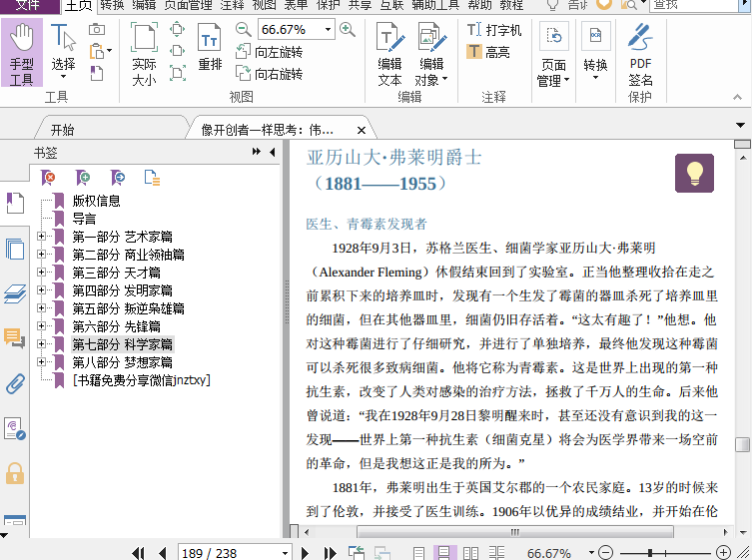Click the purple lightbulb tip icon
The width and height of the screenshot is (752, 560).
point(694,173)
